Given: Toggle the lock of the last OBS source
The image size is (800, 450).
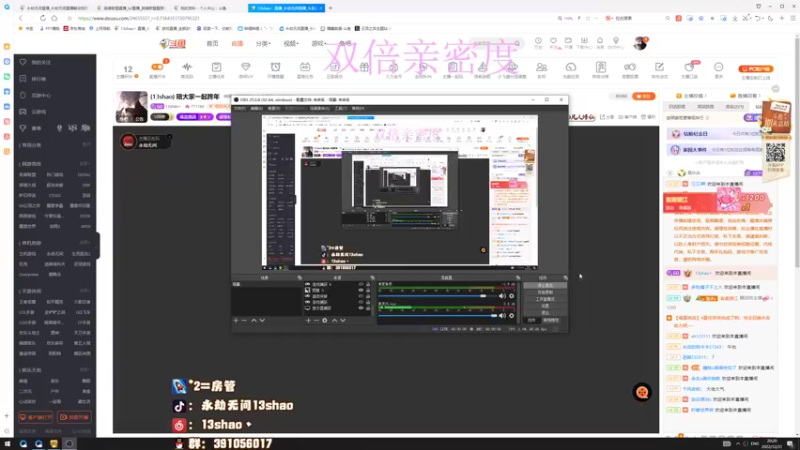Looking at the screenshot, I should pyautogui.click(x=368, y=308).
